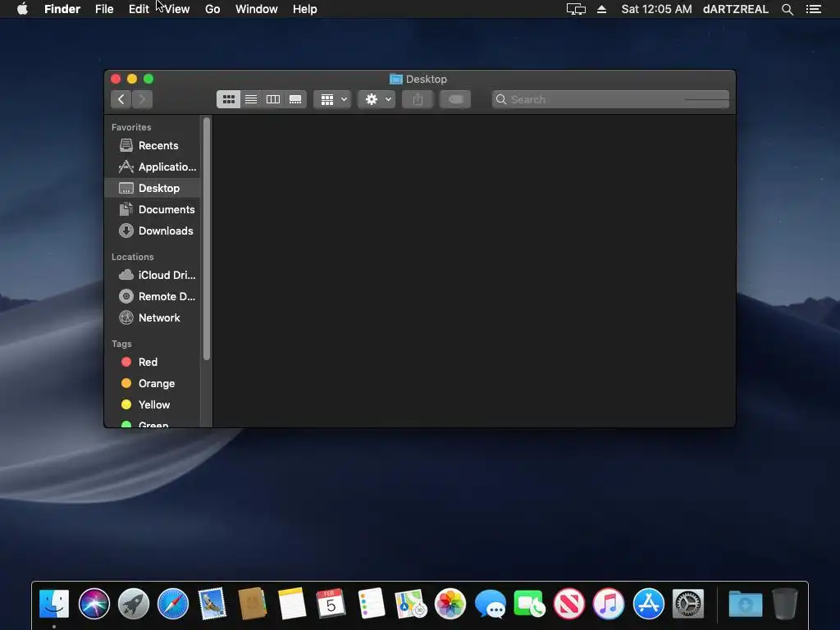Click the clock showing Sat 12:05 AM

656,9
